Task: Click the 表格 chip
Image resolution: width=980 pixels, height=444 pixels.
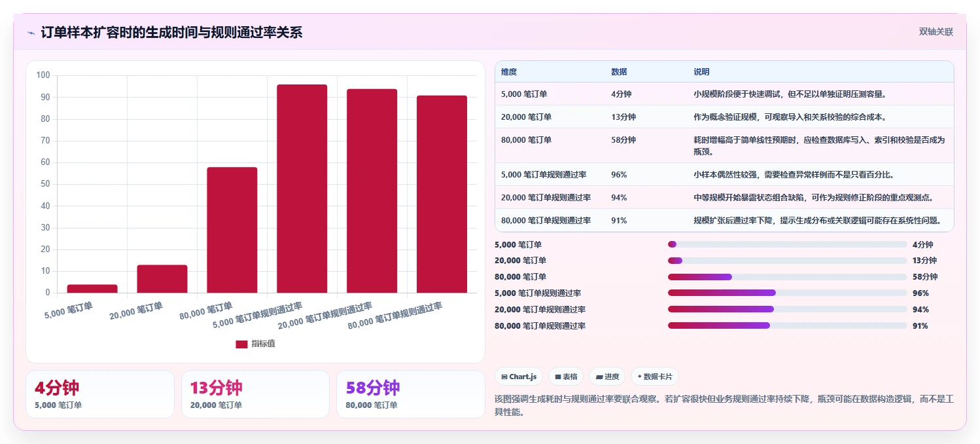Action: 566,377
